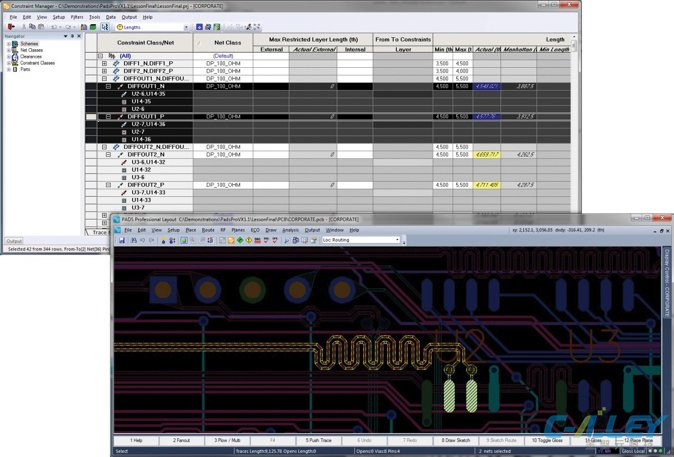Screen dimensions: 674x457
Task: Click the 8 Draw Sketch button
Action: pyautogui.click(x=456, y=440)
